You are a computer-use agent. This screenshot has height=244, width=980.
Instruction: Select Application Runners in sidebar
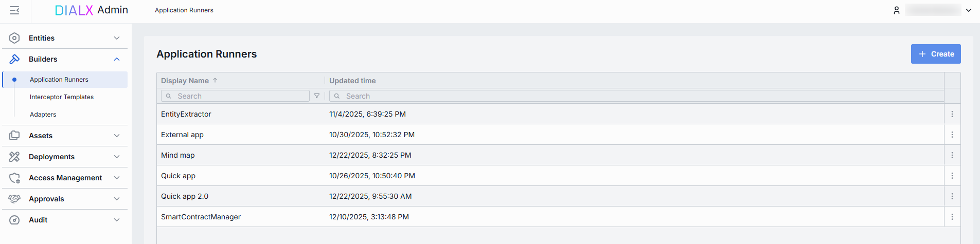pos(59,80)
